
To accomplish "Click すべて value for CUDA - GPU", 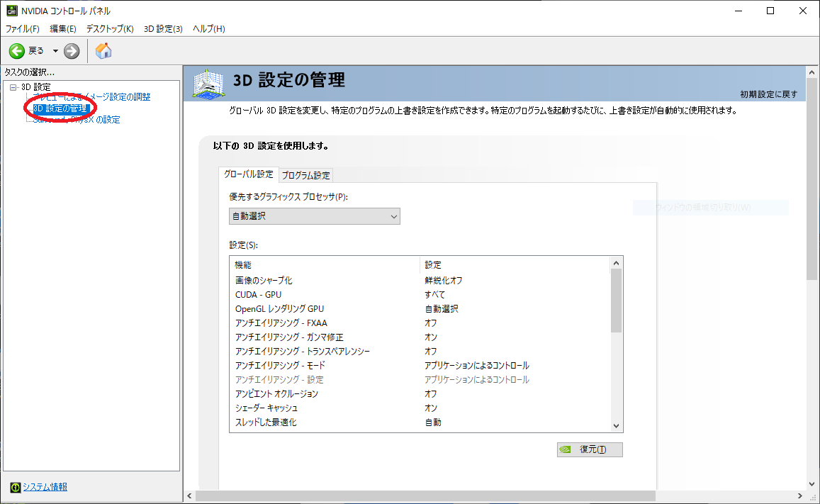I will 434,295.
